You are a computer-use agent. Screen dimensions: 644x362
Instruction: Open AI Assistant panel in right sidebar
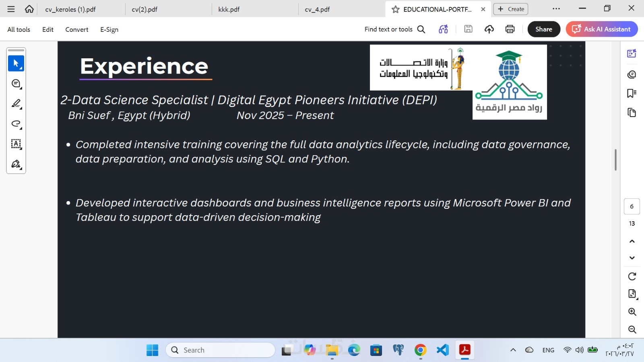(632, 53)
